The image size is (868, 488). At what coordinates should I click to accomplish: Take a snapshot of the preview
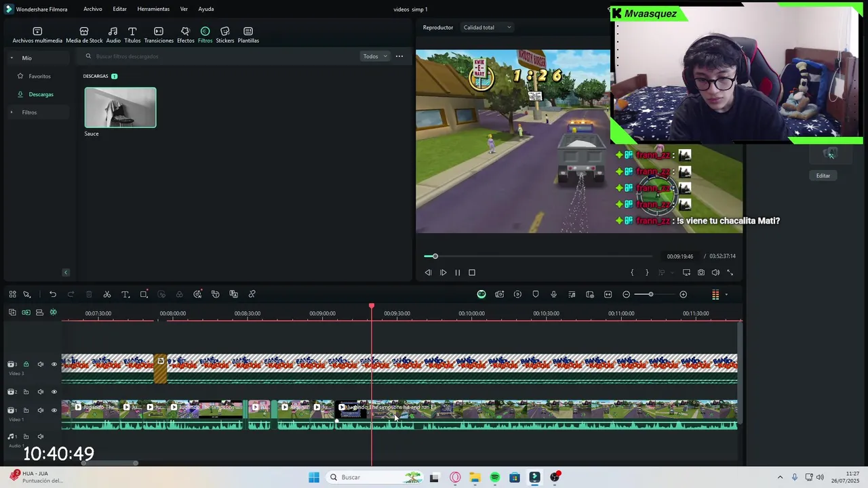[x=701, y=272]
